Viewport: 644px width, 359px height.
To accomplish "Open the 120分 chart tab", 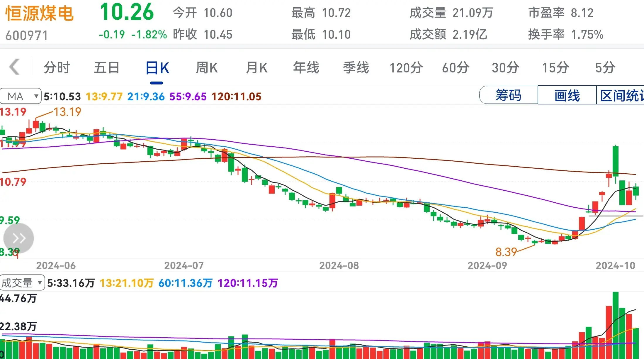I will point(406,68).
